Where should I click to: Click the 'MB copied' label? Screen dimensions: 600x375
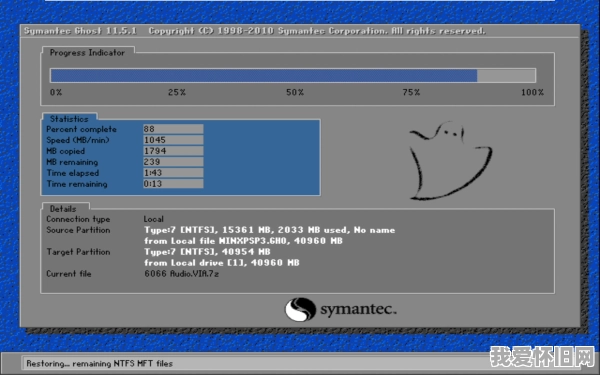tap(65, 151)
